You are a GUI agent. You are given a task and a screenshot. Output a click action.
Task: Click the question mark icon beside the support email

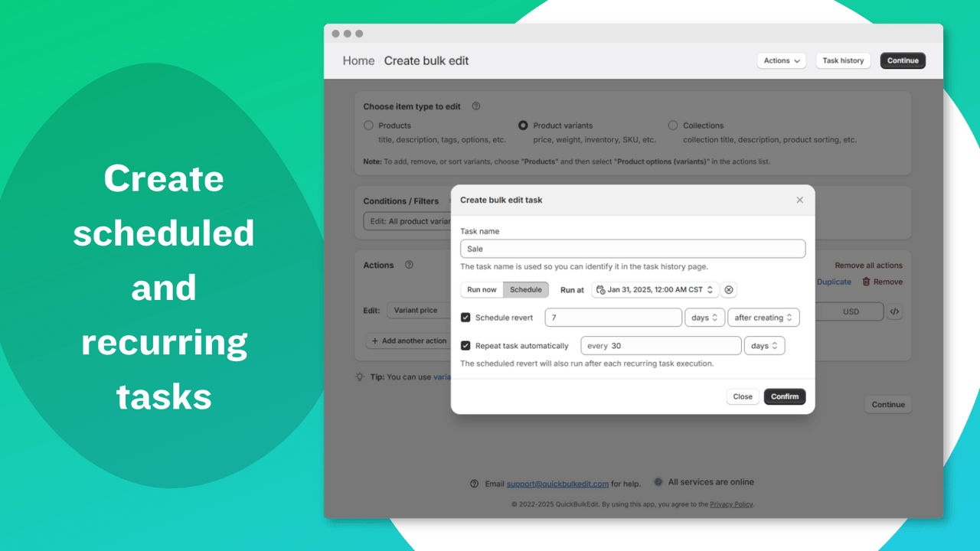(x=475, y=483)
